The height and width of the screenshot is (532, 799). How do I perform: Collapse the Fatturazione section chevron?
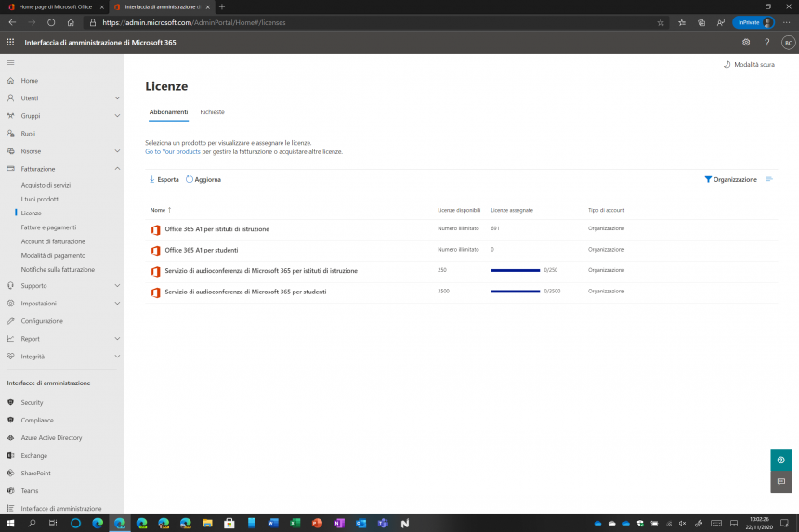click(x=117, y=169)
